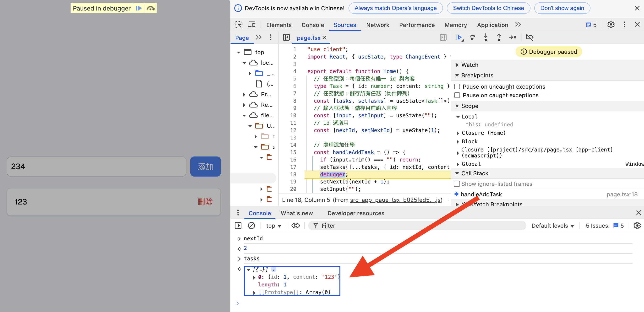
Task: Expand the Global scope
Action: (458, 164)
